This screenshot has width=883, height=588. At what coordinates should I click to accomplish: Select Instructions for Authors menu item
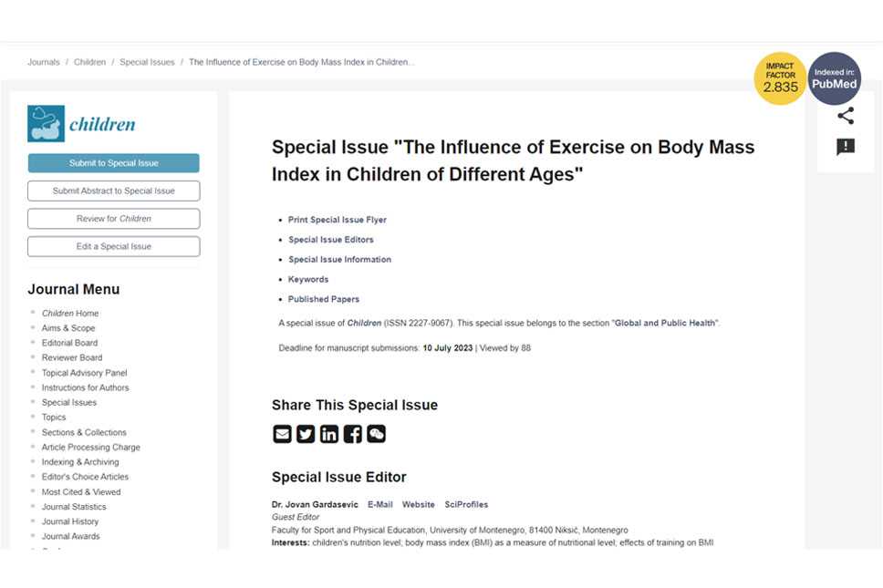[x=85, y=387]
